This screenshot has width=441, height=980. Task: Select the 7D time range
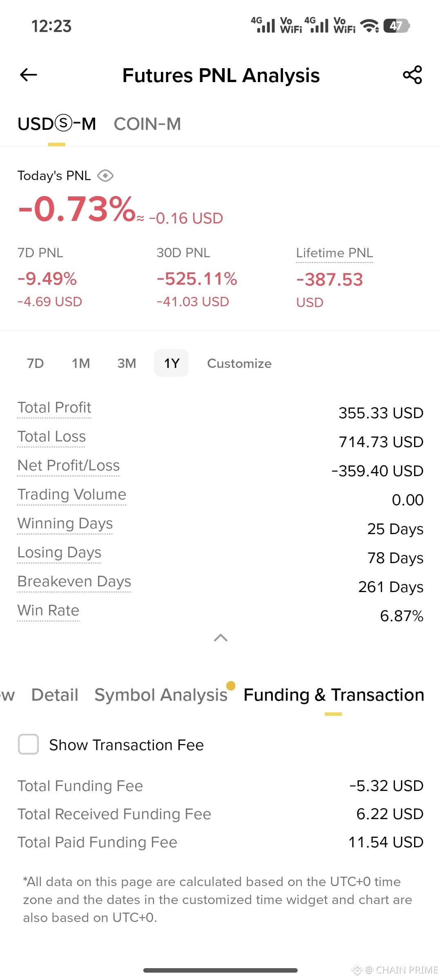(35, 363)
